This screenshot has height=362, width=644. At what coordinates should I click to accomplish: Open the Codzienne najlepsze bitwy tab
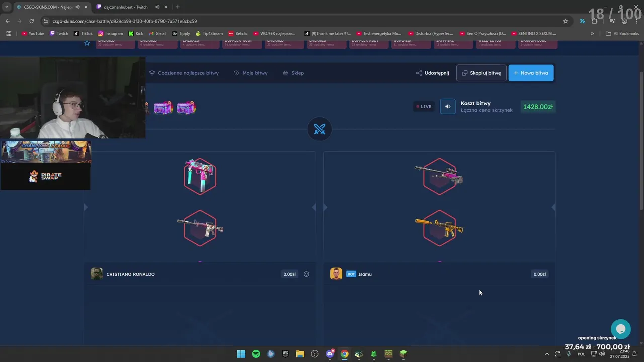tap(184, 73)
